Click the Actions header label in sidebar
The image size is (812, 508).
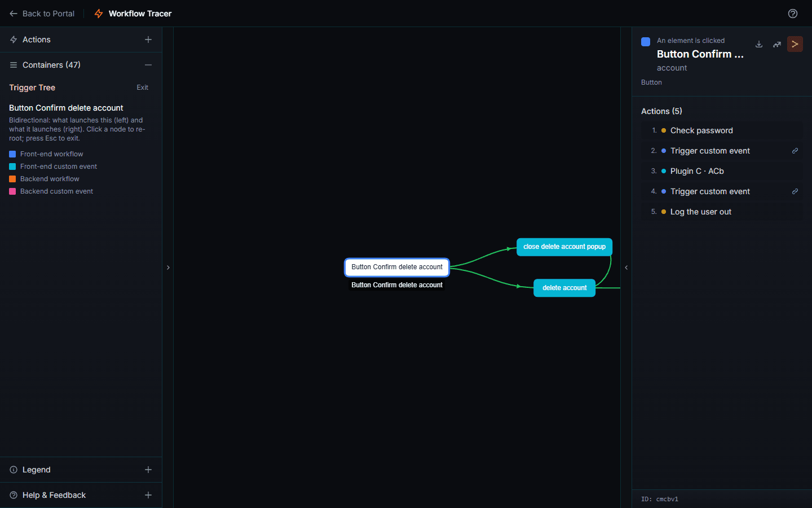(x=37, y=40)
